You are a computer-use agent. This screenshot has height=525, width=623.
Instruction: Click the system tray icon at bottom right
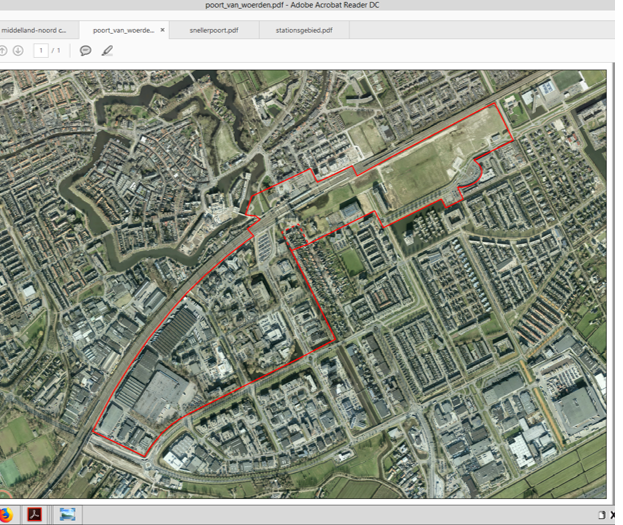(x=602, y=515)
